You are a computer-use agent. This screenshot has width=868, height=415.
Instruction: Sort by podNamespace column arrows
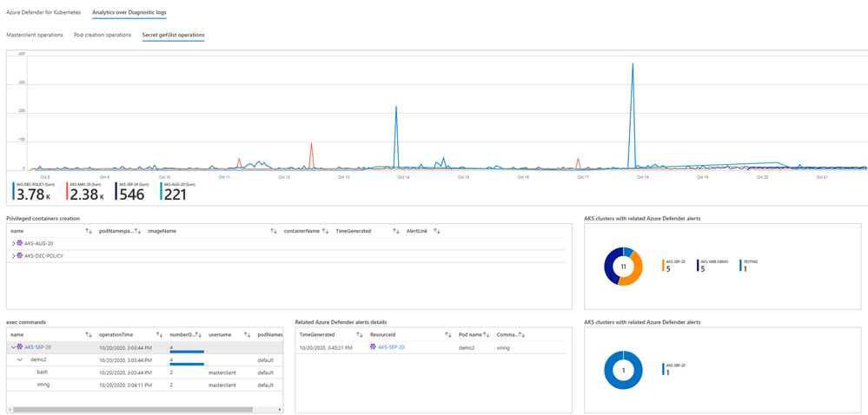click(x=138, y=231)
